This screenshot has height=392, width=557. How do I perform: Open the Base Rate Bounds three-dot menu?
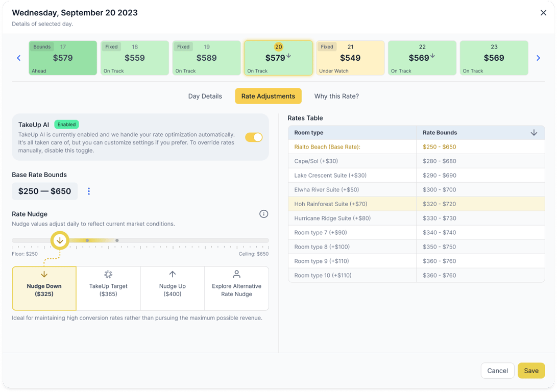coord(89,191)
